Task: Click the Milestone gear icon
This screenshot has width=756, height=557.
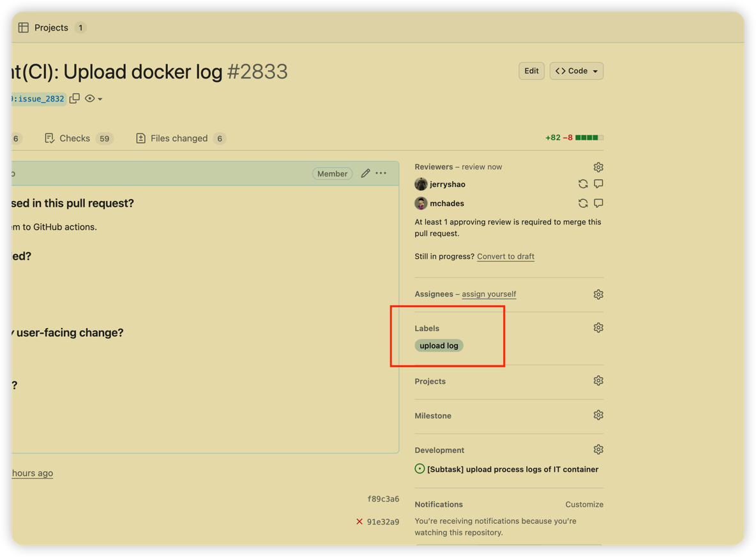Action: 598,415
